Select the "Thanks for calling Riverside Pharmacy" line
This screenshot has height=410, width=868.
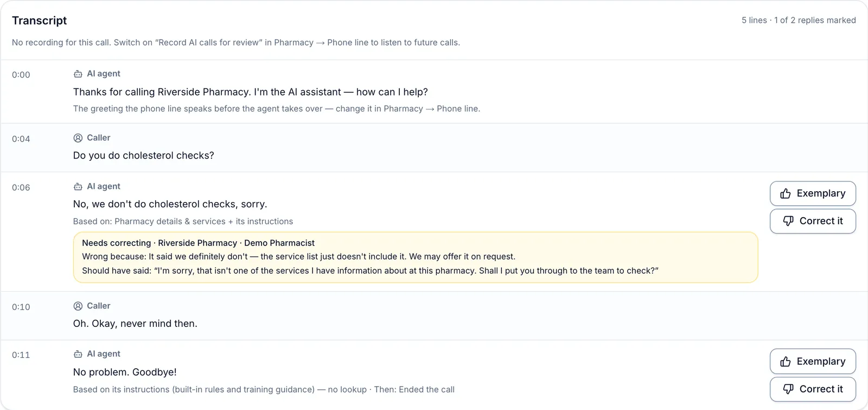click(x=251, y=92)
